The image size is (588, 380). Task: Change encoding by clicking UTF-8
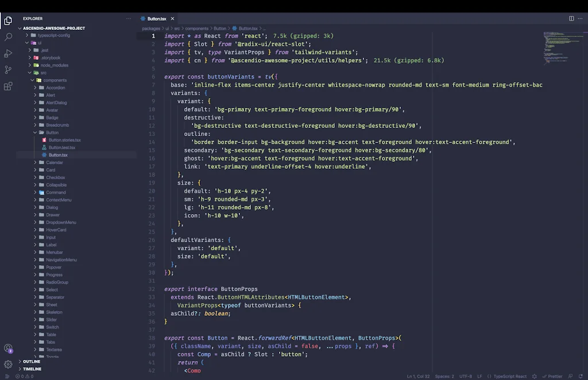465,376
